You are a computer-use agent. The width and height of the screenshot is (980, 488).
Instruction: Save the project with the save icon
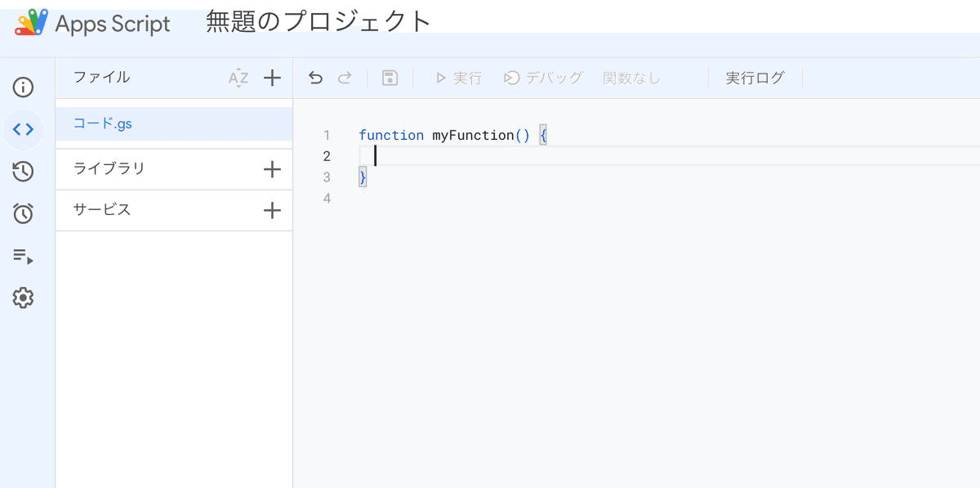point(390,77)
